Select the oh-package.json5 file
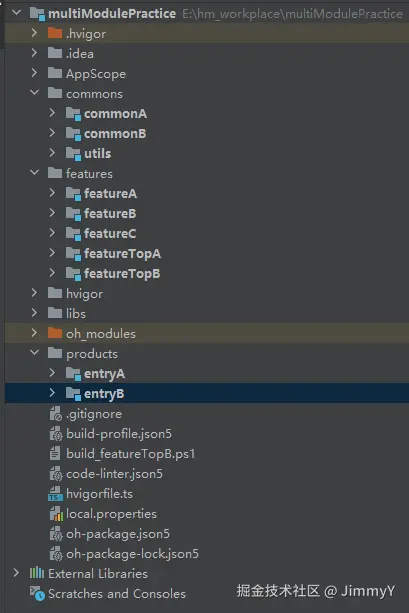The height and width of the screenshot is (613, 409). coord(118,534)
